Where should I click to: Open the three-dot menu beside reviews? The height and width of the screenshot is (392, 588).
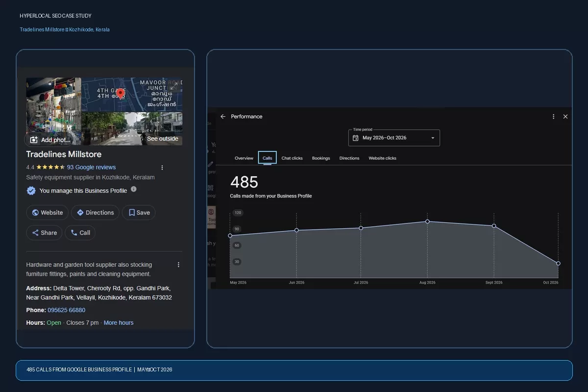click(x=162, y=168)
